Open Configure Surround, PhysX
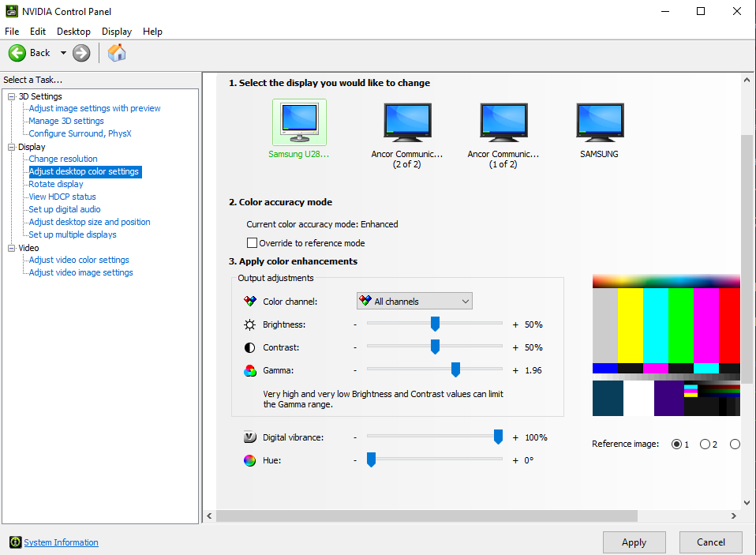Image resolution: width=756 pixels, height=555 pixels. 80,133
